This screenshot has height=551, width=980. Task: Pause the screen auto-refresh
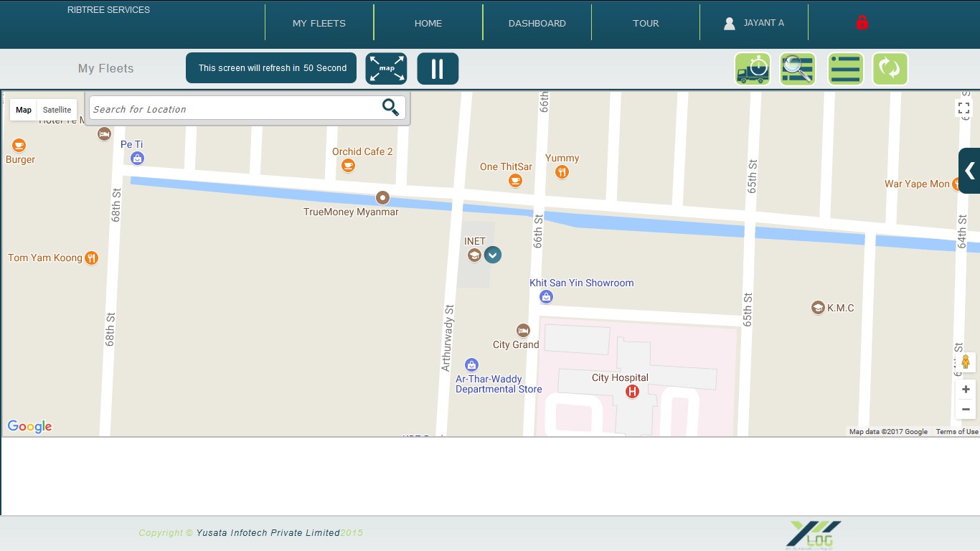click(x=438, y=69)
